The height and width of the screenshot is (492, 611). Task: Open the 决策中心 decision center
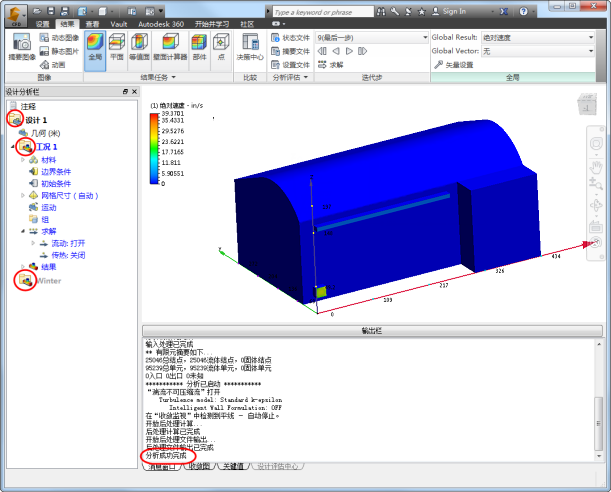click(249, 48)
